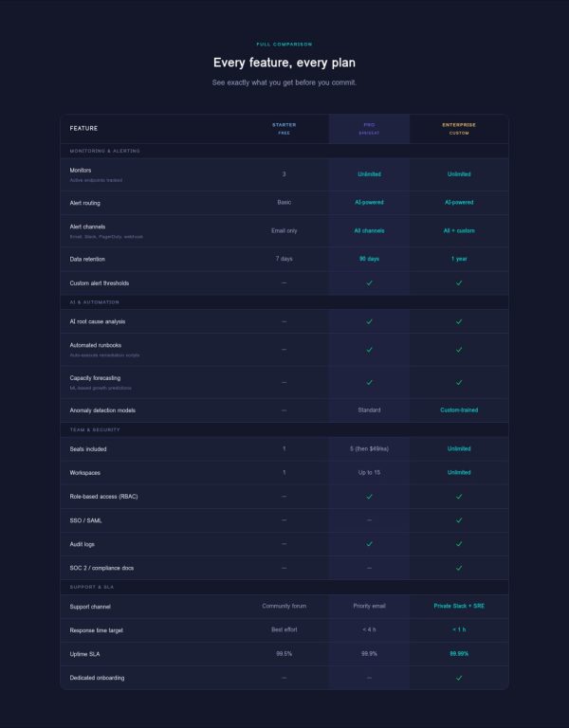Image resolution: width=569 pixels, height=728 pixels.
Task: Click Enterprise 'Unlimited' in Workspaces row
Action: point(459,472)
